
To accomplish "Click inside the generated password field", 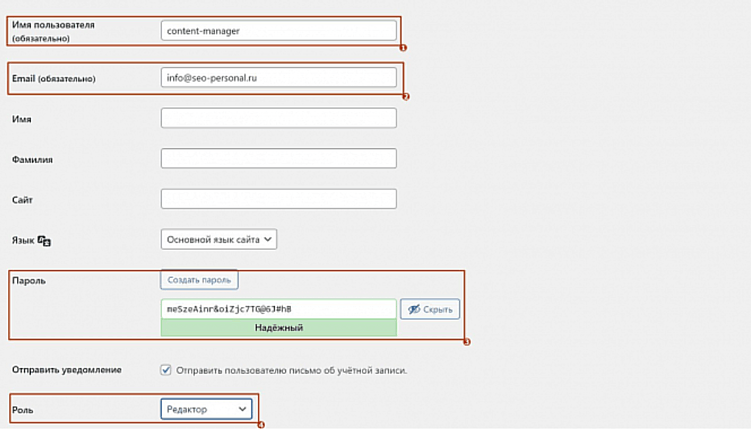I will pos(278,309).
